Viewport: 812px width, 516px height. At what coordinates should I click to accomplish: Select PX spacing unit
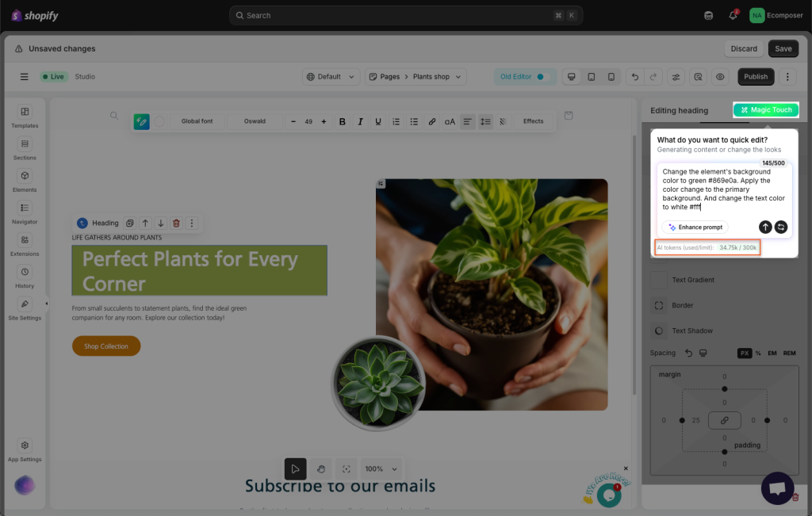coord(744,353)
